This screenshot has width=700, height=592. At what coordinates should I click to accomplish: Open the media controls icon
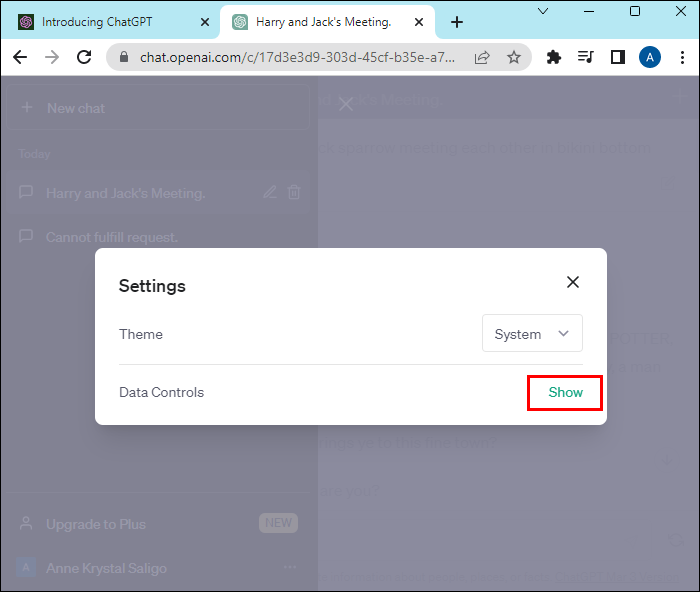point(586,58)
